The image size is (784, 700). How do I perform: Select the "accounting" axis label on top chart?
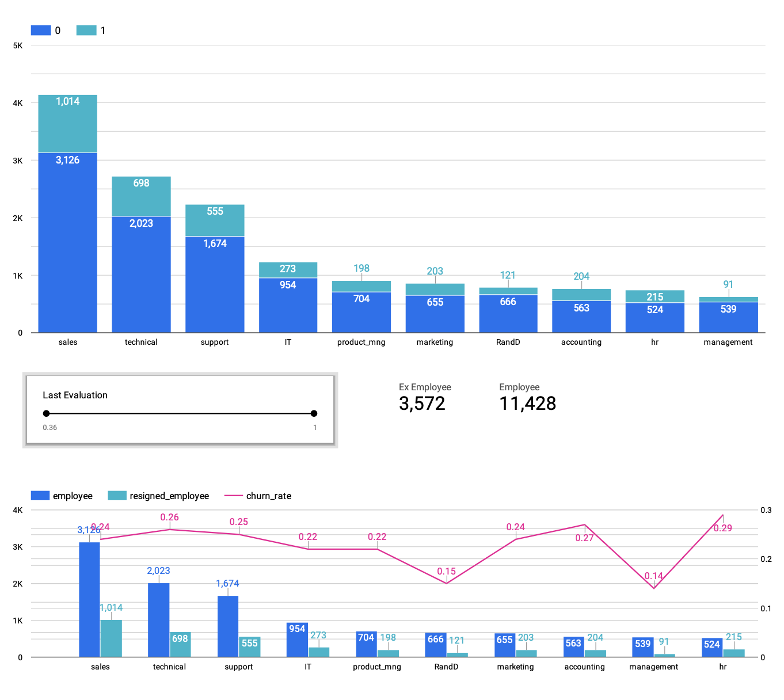click(581, 341)
